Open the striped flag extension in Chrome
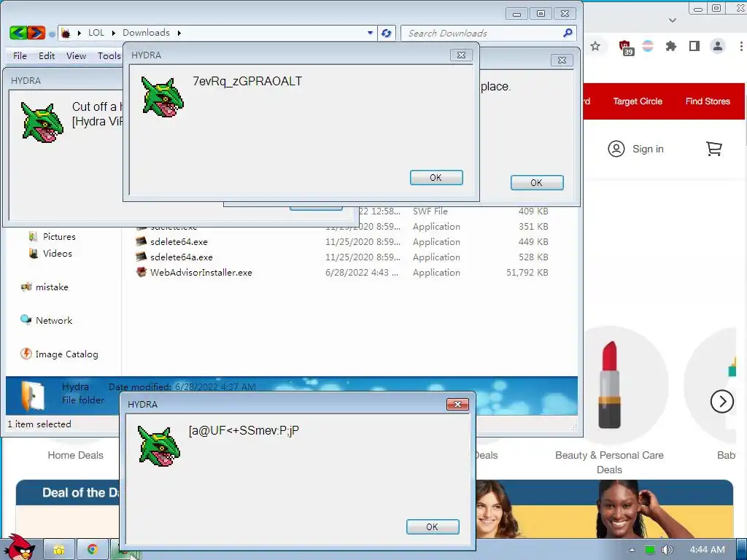 pyautogui.click(x=648, y=46)
